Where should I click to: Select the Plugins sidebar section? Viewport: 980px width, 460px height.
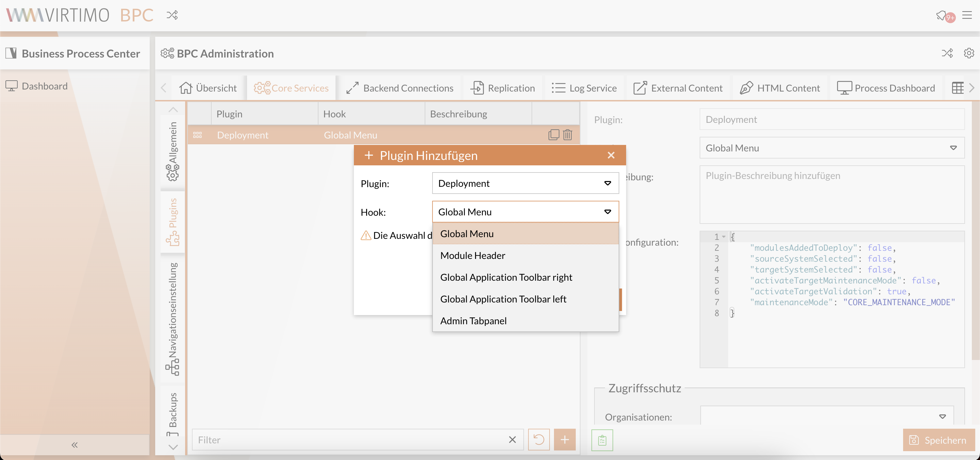coord(173,221)
